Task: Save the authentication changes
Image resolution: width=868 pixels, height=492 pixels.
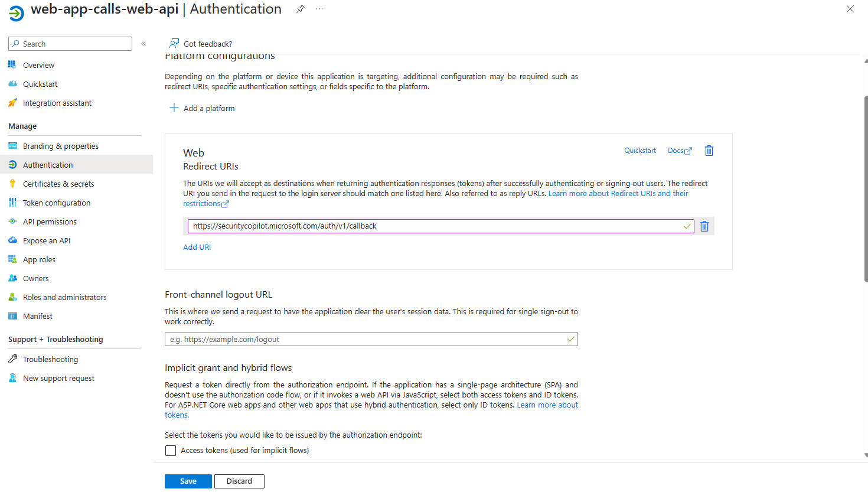Action: (x=188, y=481)
